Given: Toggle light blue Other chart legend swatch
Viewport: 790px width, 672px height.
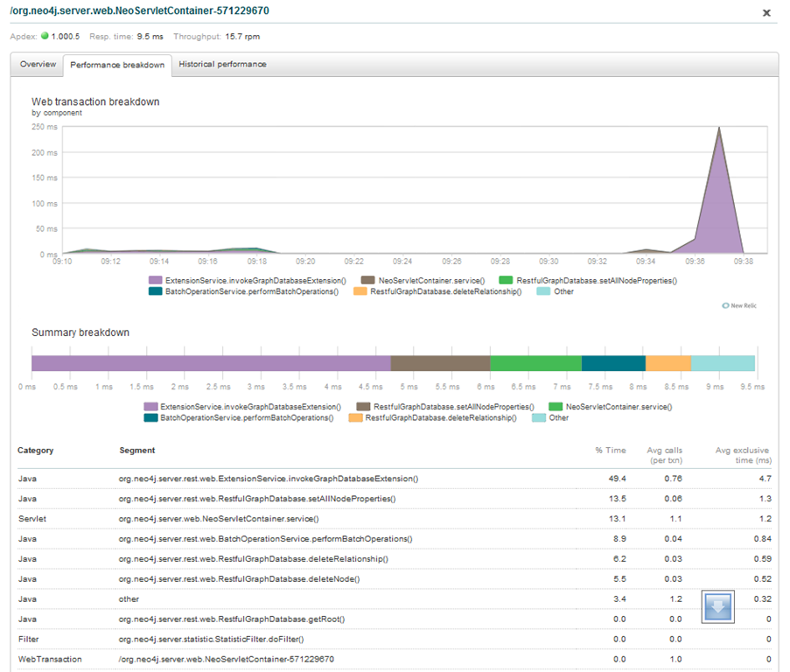Looking at the screenshot, I should [543, 291].
